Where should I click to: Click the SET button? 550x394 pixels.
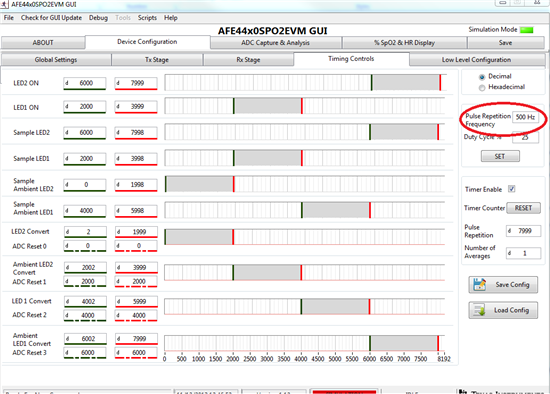coord(500,156)
